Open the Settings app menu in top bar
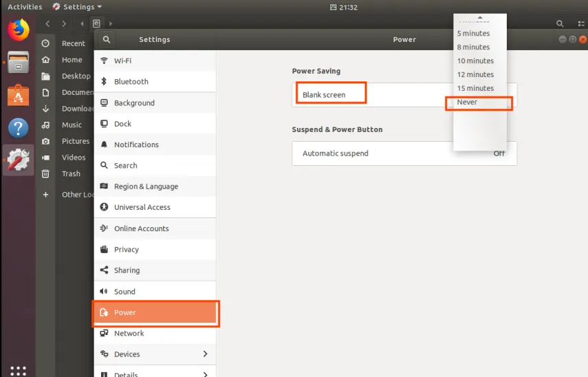This screenshot has width=588, height=377. (78, 7)
